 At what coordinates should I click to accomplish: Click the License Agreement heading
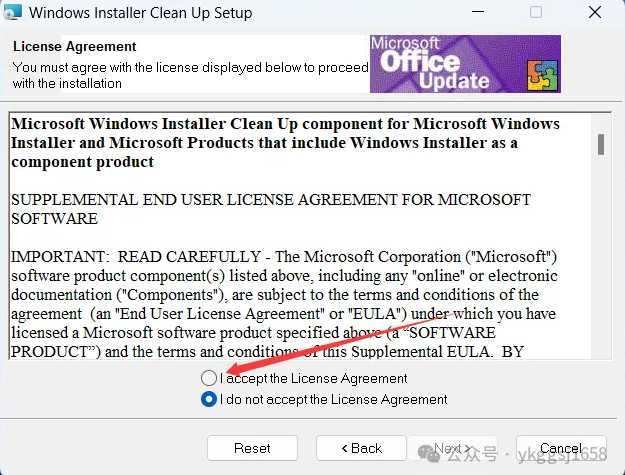click(x=75, y=47)
